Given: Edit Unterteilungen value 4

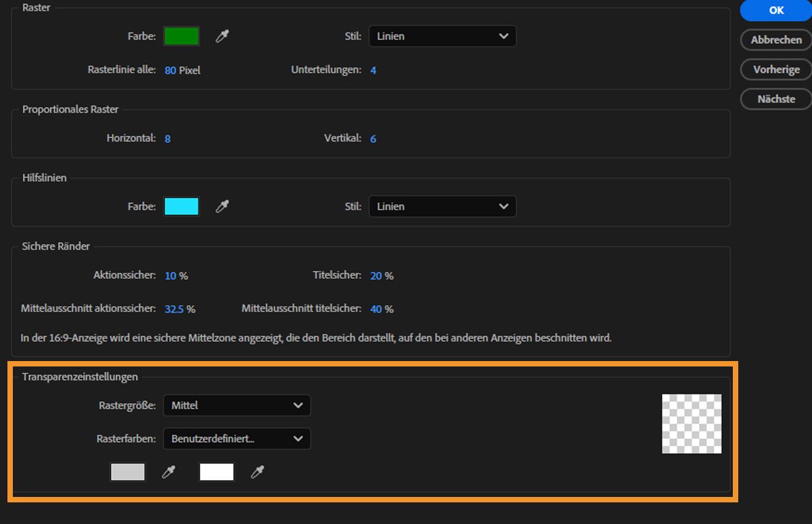Looking at the screenshot, I should coord(374,70).
